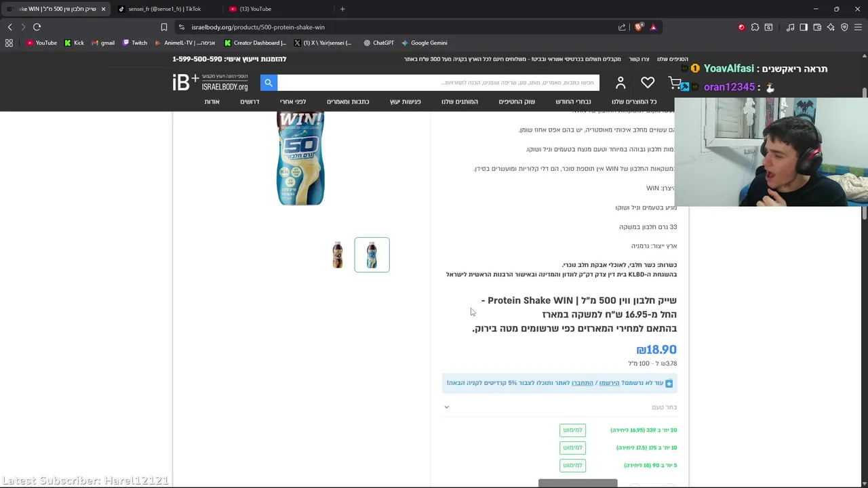
Task: Open the tab search window icon
Action: pyautogui.click(x=768, y=27)
